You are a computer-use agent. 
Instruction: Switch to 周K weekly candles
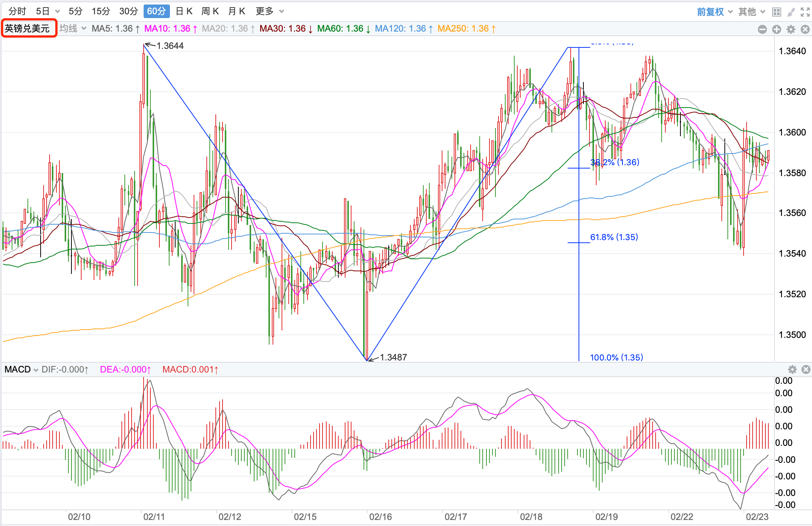click(x=210, y=11)
